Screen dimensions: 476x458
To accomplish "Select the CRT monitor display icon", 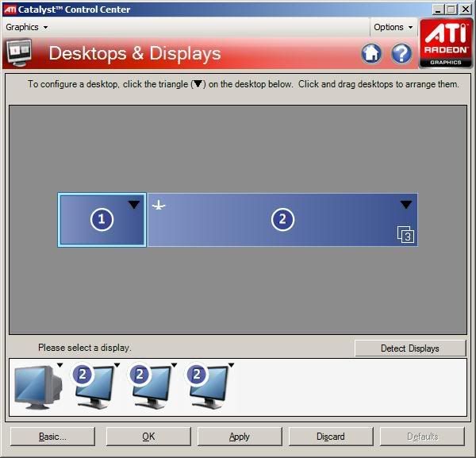I will 37,387.
